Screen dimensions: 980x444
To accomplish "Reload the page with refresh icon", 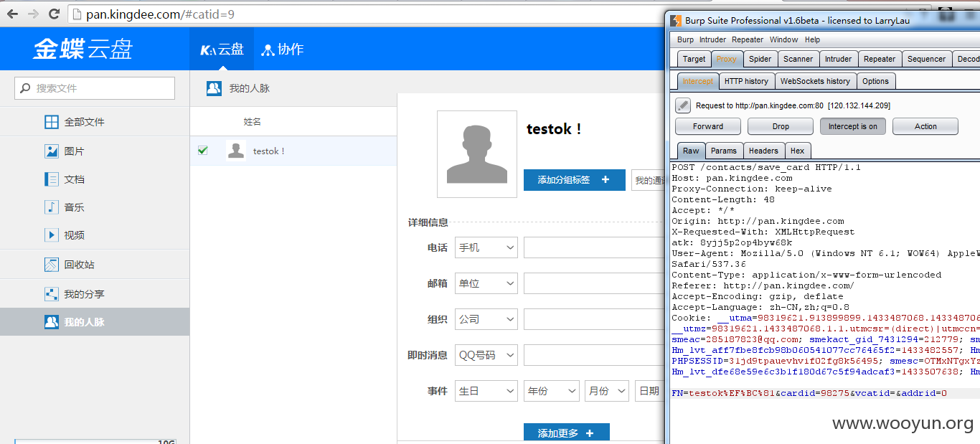I will [54, 14].
